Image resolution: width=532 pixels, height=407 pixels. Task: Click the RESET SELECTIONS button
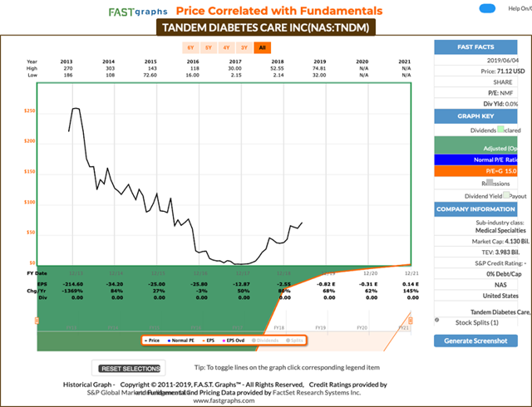pos(129,369)
